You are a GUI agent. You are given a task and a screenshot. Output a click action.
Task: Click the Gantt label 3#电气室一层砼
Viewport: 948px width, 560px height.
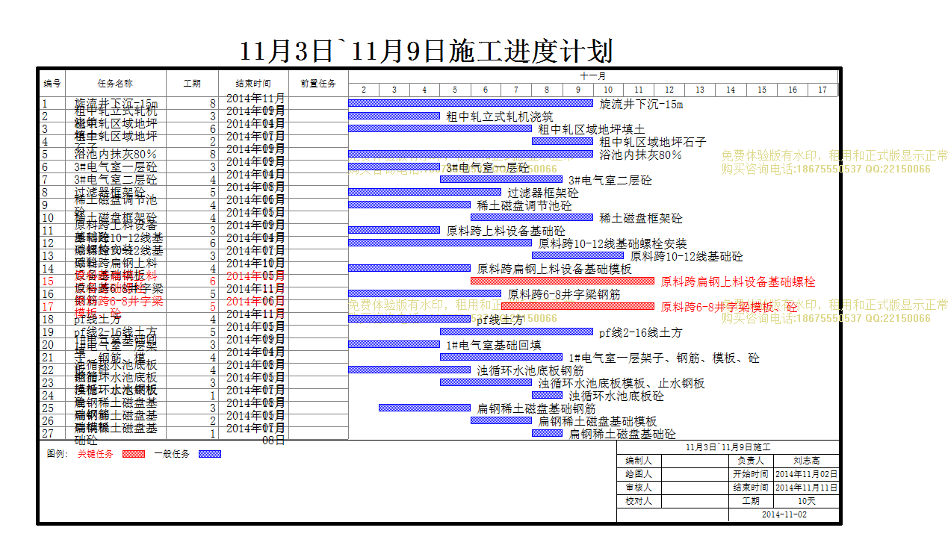[x=488, y=168]
